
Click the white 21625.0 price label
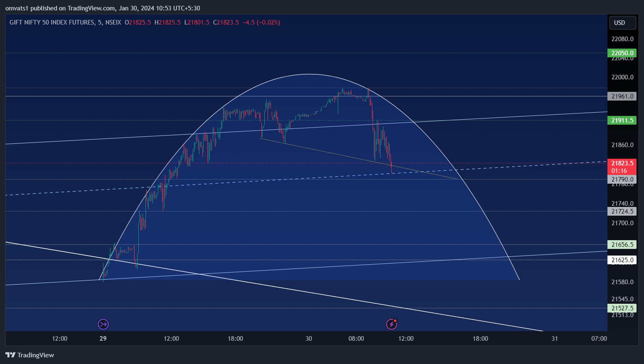pos(622,260)
